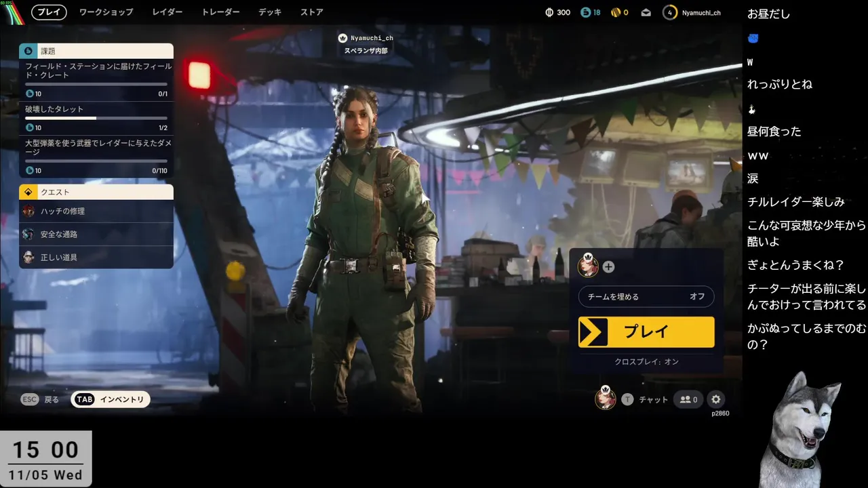The image size is (868, 488).
Task: Click the 破壊したタレット progress bar
Action: pyautogui.click(x=96, y=118)
